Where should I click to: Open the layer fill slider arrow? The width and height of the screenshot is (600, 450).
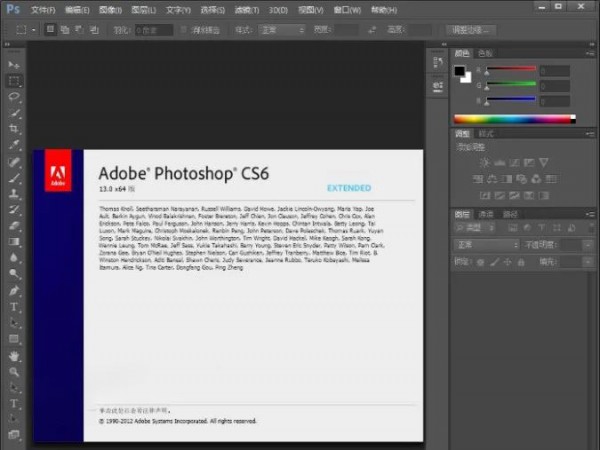click(587, 262)
